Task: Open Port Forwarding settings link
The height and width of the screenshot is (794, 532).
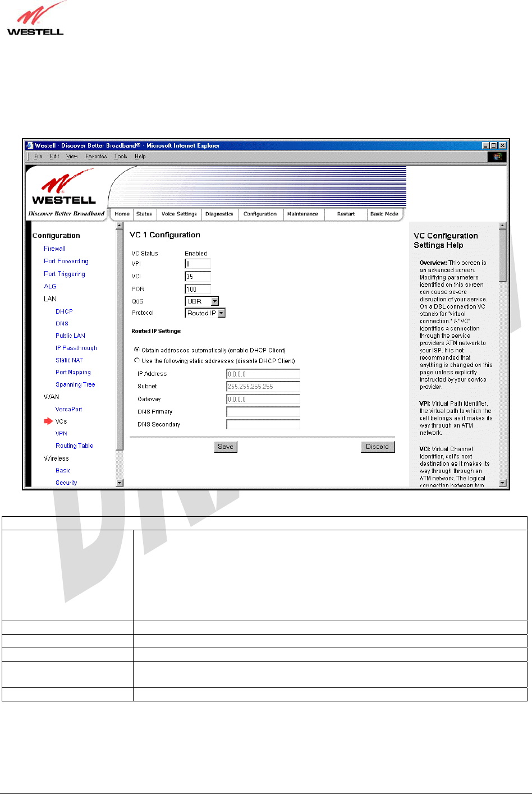Action: tap(66, 261)
